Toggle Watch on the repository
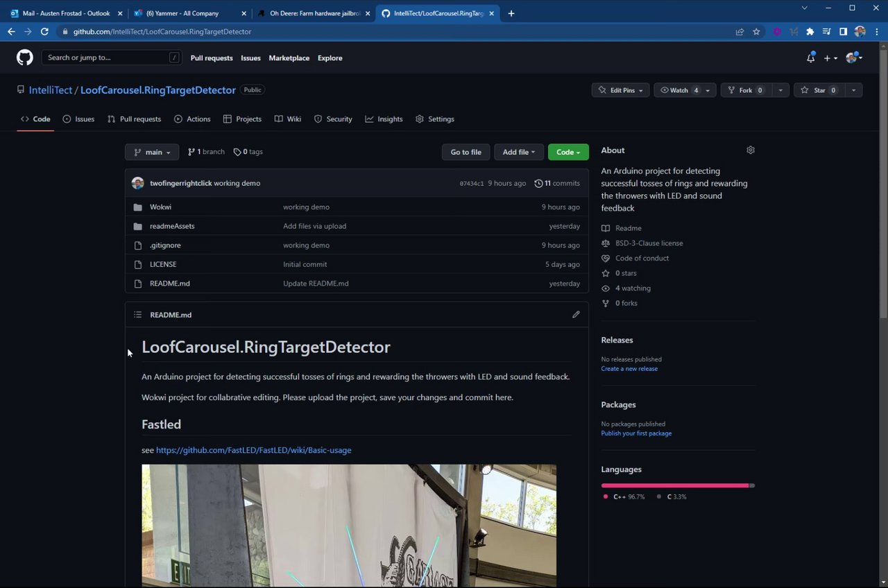888x588 pixels. [685, 90]
